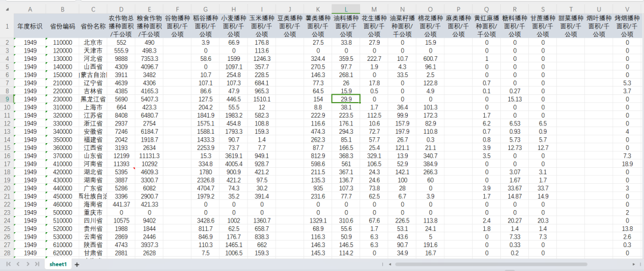The image size is (644, 271).
Task: Click the header cell 稻谷播种面积/千公顷
Action: 205,26
